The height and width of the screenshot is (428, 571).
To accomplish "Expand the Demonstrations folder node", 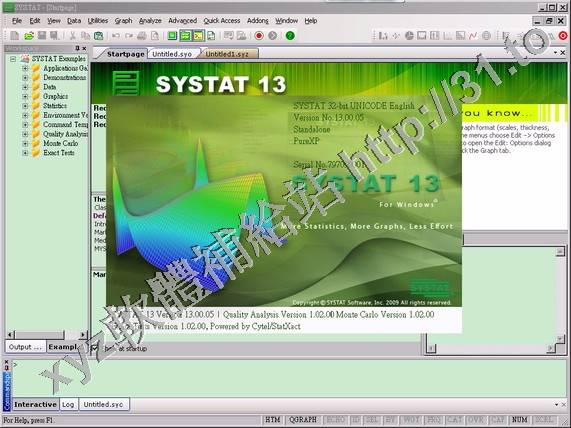I will (x=25, y=78).
